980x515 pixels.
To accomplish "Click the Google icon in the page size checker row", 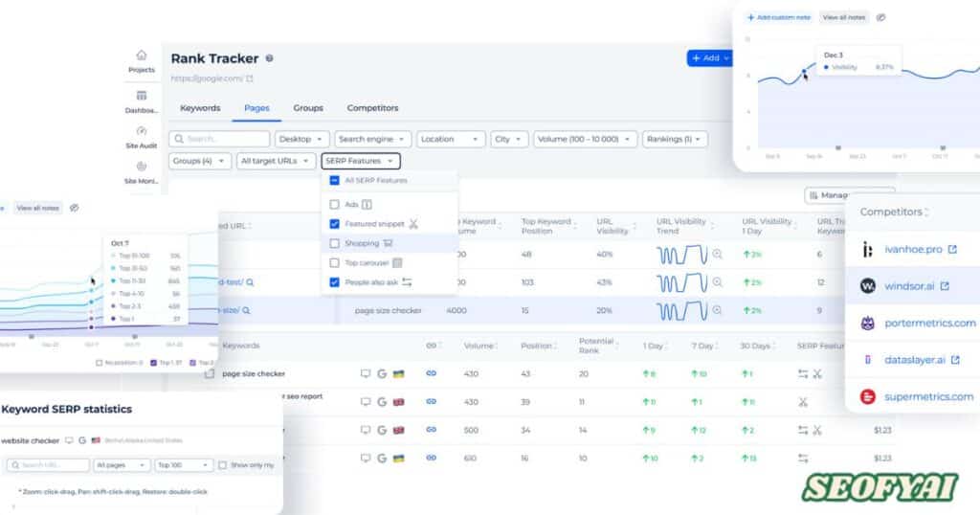I will tap(382, 373).
